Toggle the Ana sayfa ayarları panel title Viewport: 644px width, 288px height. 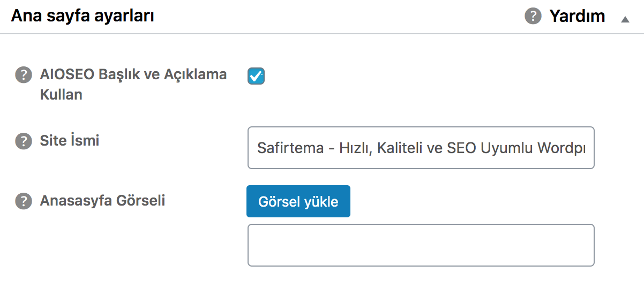[83, 16]
